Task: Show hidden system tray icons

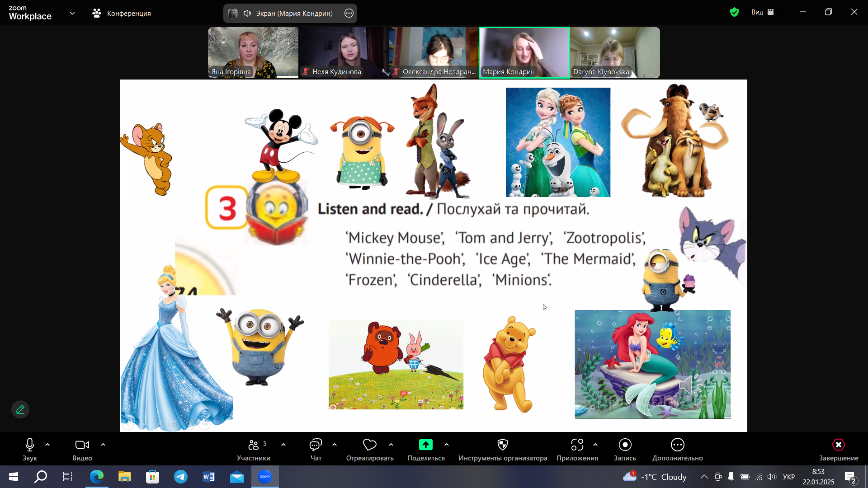Action: (x=704, y=477)
